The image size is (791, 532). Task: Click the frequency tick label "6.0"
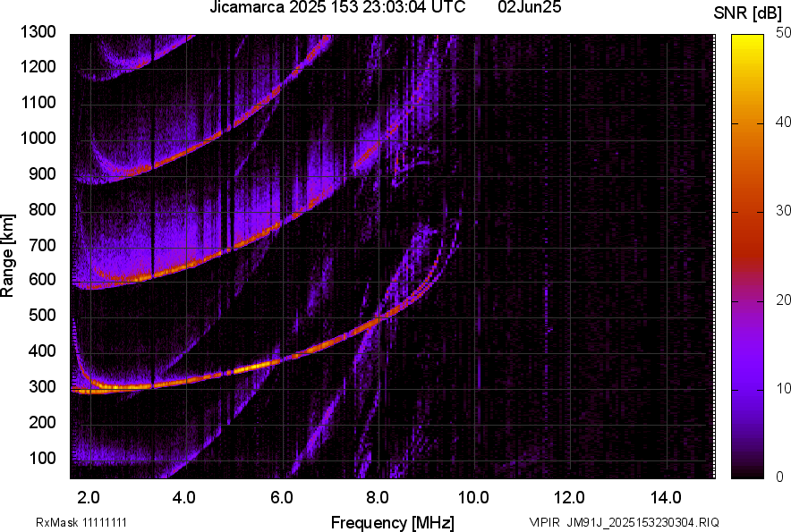282,498
